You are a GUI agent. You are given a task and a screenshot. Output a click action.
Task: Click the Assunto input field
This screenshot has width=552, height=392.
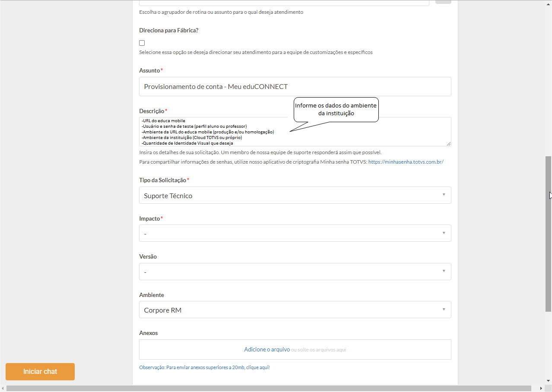[295, 86]
